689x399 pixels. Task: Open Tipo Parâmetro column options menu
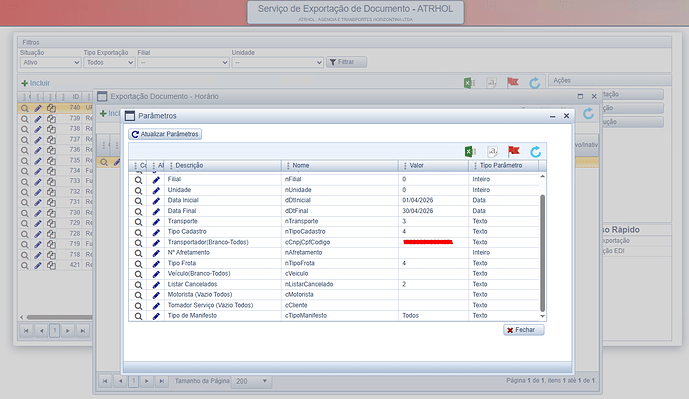pos(475,166)
